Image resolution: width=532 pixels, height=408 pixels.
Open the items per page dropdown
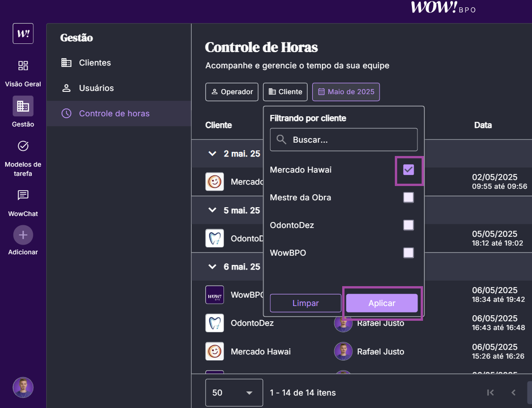[234, 393]
